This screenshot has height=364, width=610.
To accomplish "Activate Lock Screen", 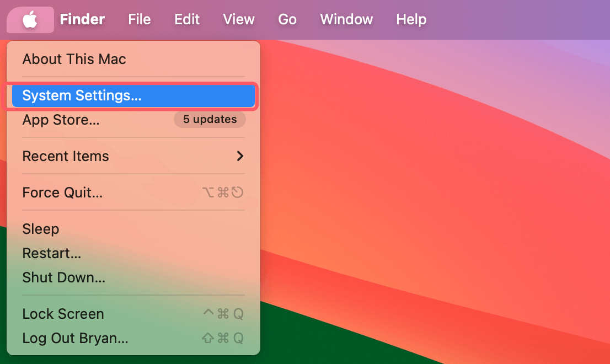I will pos(63,313).
